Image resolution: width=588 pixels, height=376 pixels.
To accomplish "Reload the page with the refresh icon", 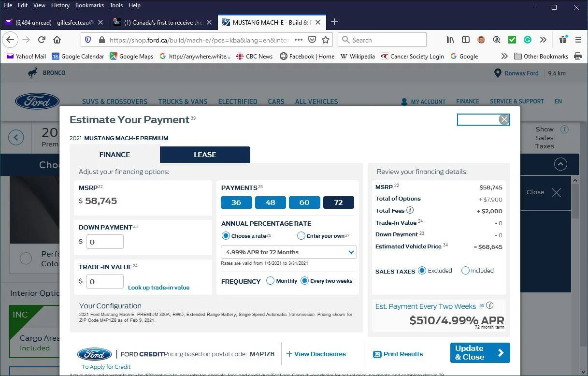I will 42,40.
